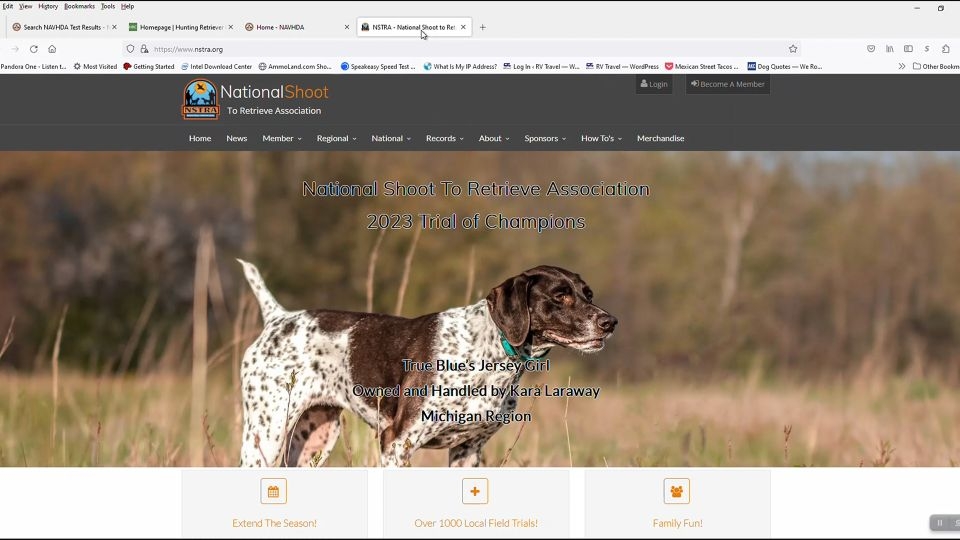Open Speakeasy Speed Test bookmark

pyautogui.click(x=378, y=66)
